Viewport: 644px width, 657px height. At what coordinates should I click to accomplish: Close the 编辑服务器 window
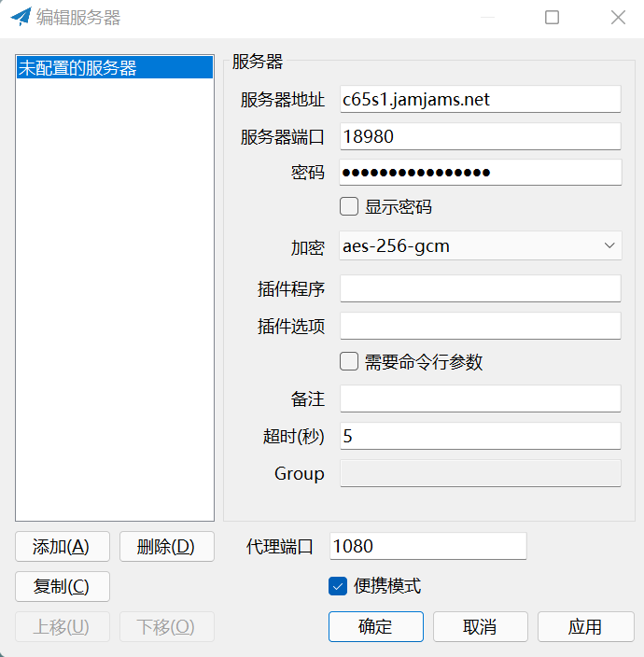point(618,17)
